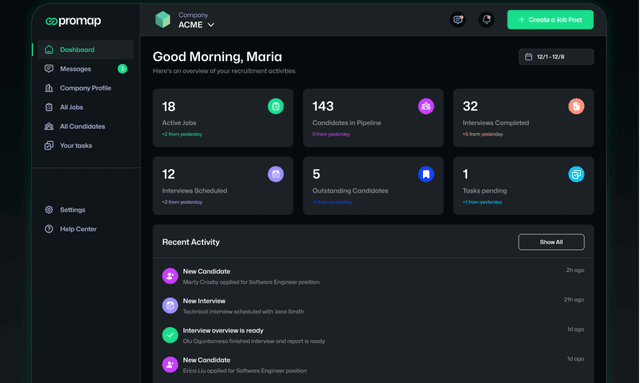The height and width of the screenshot is (383, 640).
Task: Click the Your tasks icon
Action: tap(49, 145)
